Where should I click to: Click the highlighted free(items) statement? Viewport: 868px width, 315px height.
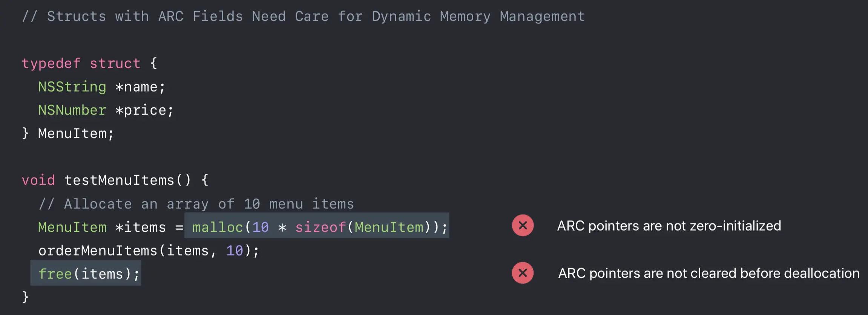(x=86, y=273)
